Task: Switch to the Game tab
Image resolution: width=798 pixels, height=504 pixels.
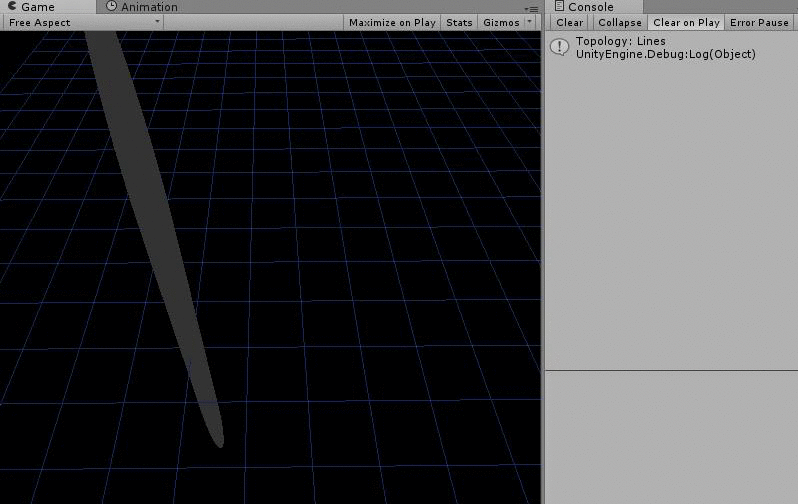Action: (48, 7)
